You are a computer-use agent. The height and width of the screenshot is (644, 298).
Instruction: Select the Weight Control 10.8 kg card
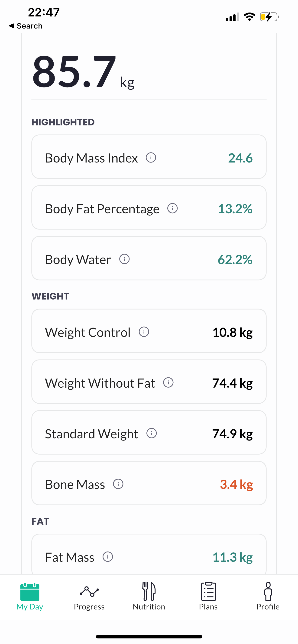click(x=149, y=331)
